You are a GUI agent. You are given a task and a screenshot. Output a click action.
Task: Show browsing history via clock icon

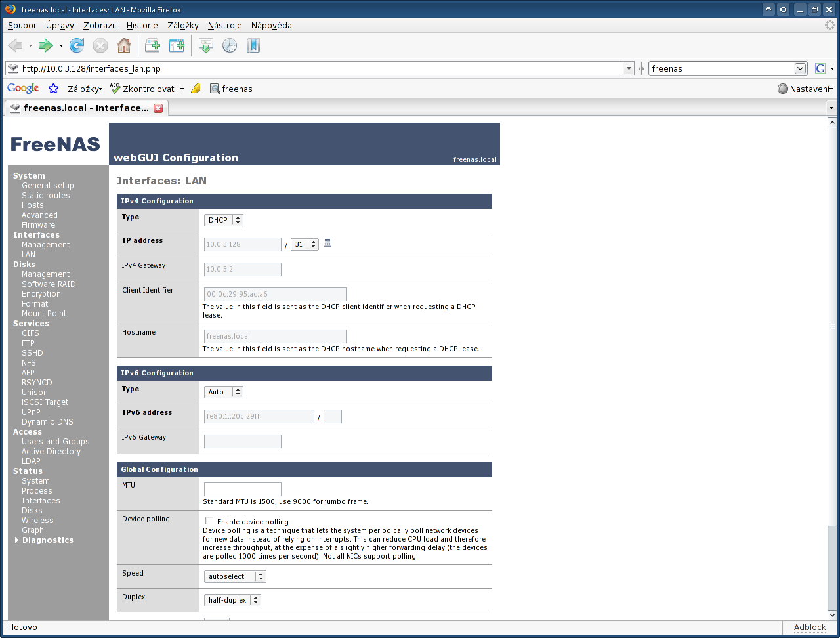tap(230, 45)
